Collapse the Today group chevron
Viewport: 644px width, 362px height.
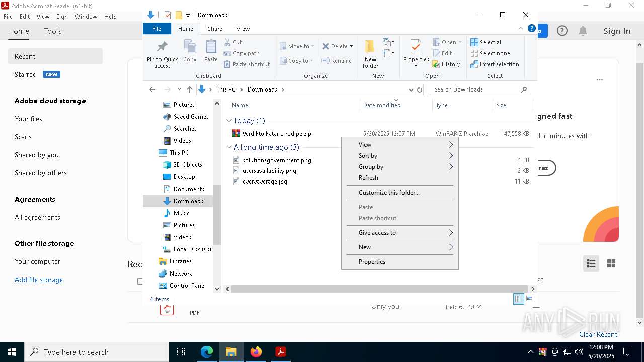pyautogui.click(x=229, y=121)
